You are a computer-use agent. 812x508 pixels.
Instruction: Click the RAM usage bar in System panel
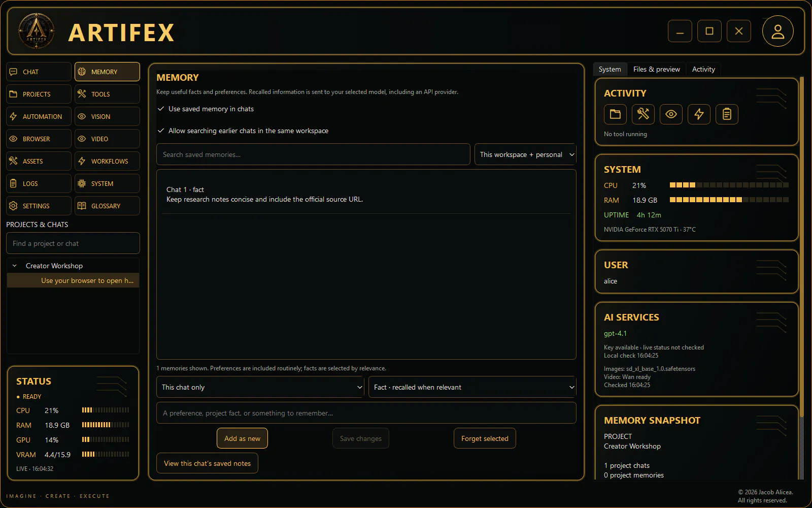pyautogui.click(x=729, y=200)
